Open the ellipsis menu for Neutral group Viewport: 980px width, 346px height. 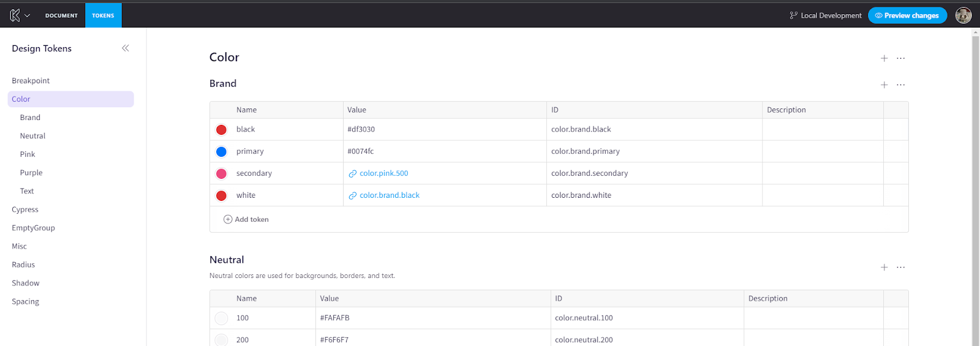point(900,267)
